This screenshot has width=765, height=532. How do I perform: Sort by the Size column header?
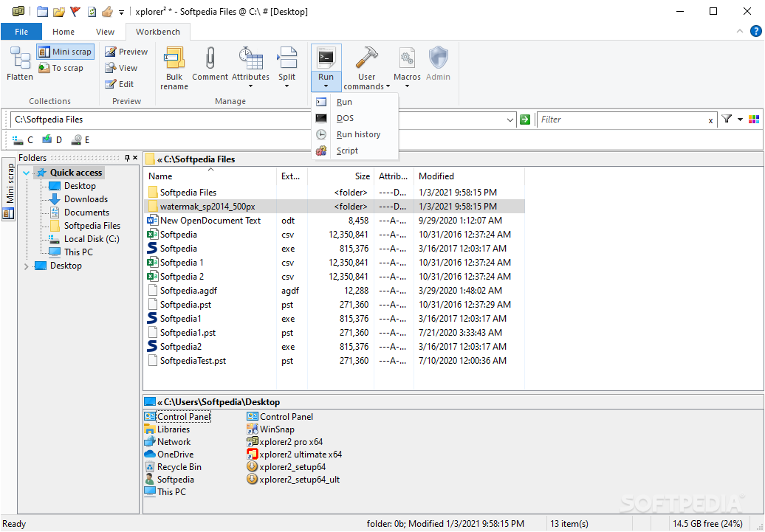340,176
